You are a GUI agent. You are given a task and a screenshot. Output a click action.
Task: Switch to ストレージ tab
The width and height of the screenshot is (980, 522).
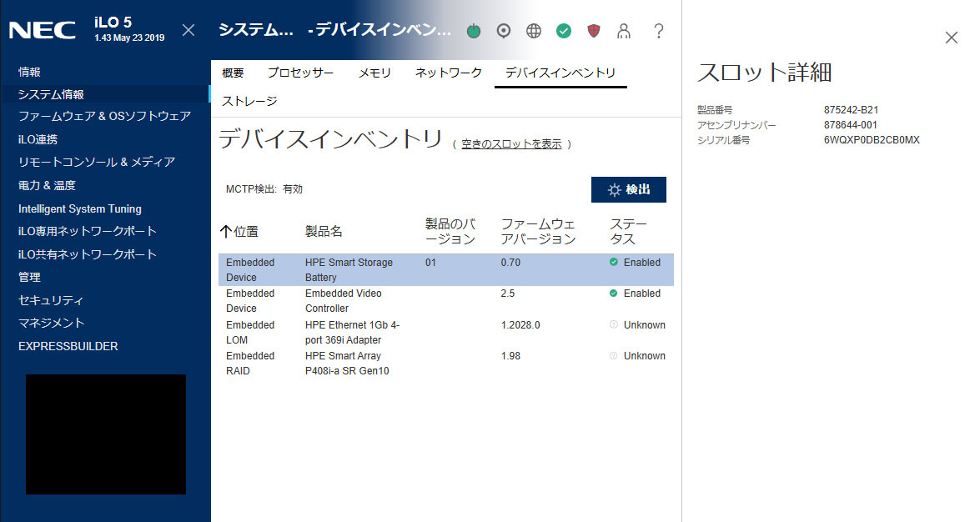point(249,101)
